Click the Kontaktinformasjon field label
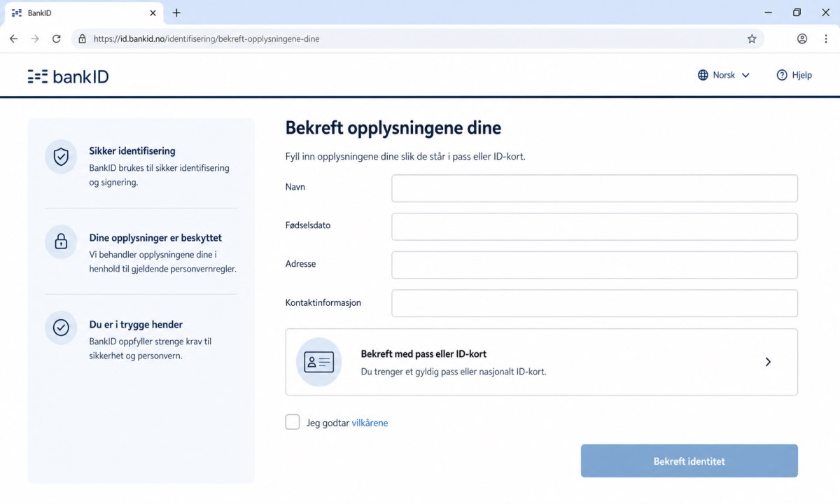The image size is (840, 504). [323, 302]
